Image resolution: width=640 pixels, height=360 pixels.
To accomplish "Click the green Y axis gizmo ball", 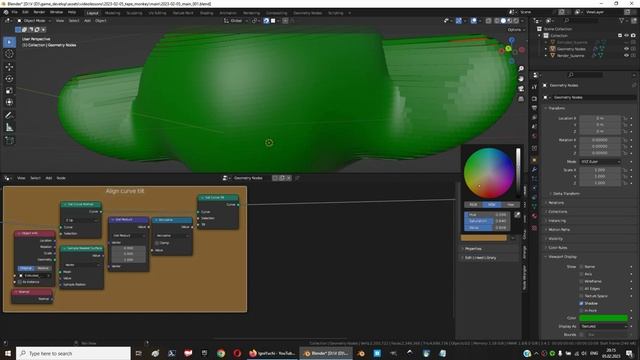I will (x=508, y=49).
